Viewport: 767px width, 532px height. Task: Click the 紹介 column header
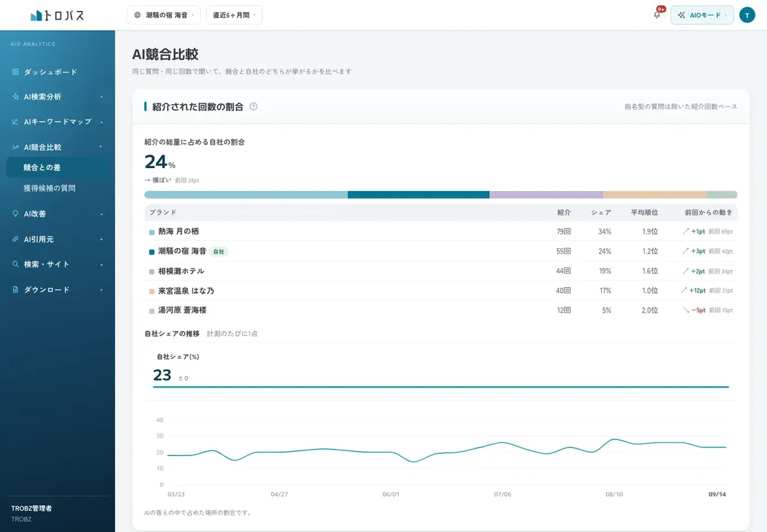point(564,212)
